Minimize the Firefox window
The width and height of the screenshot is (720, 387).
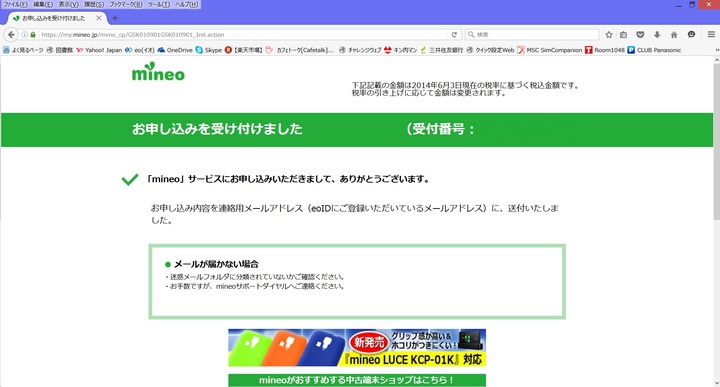[679, 5]
